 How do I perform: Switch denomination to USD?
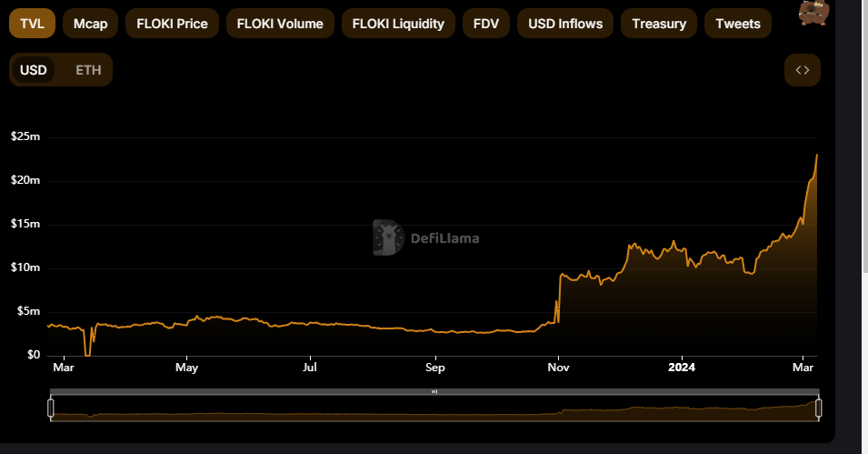tap(34, 70)
